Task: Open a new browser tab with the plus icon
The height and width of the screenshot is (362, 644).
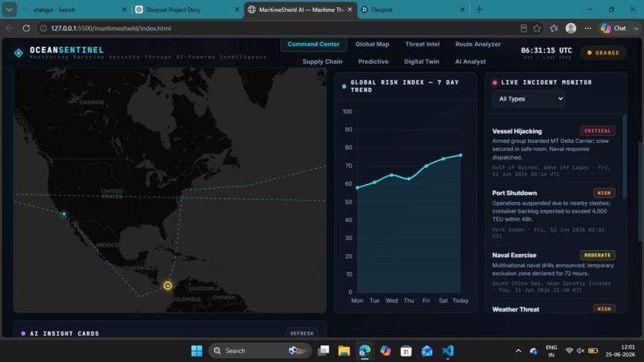Action: click(479, 10)
